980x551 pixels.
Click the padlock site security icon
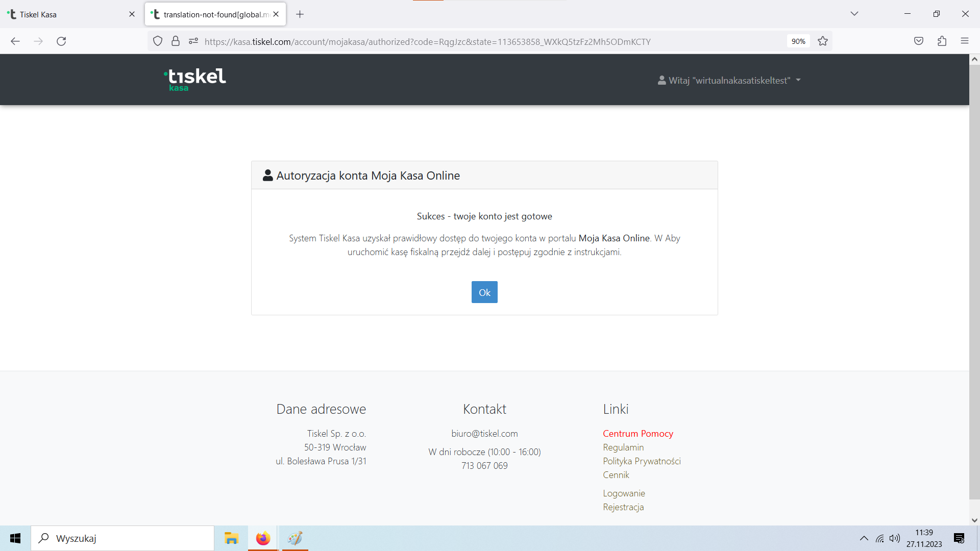pyautogui.click(x=176, y=41)
